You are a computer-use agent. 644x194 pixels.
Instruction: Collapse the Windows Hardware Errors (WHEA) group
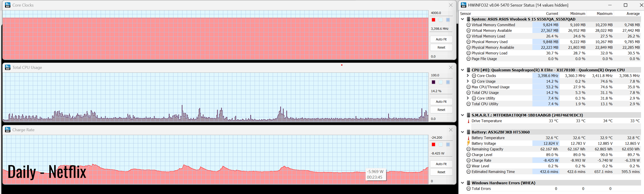click(462, 183)
